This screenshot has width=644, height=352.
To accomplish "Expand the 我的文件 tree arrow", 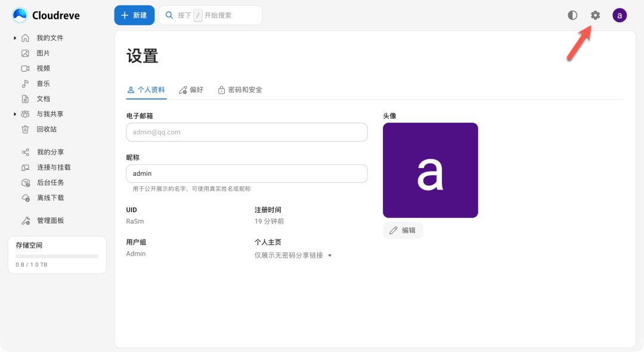I will click(x=15, y=38).
